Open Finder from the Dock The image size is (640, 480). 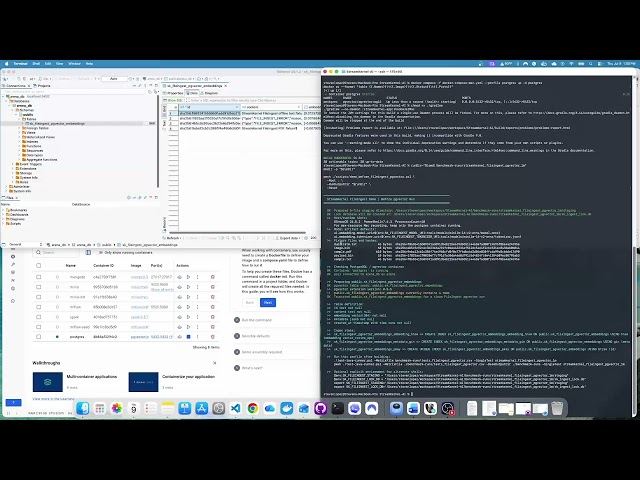pos(82,408)
